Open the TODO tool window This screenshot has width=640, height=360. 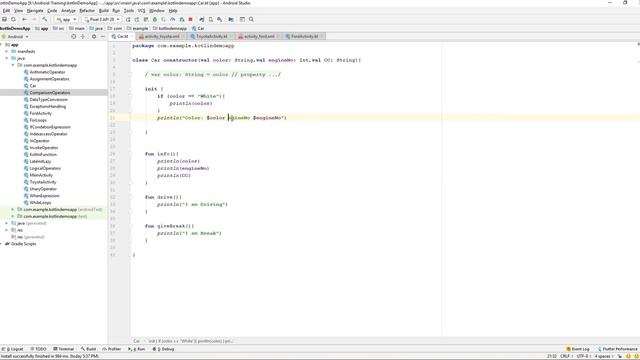coord(38,349)
